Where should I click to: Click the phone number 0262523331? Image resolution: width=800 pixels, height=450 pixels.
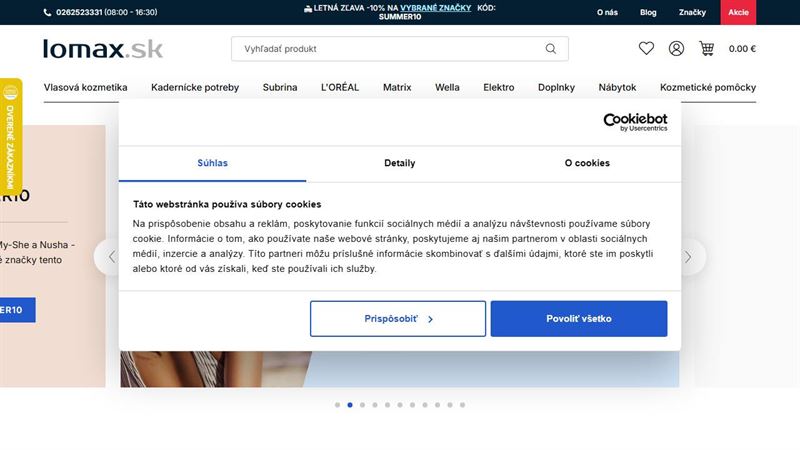pos(79,12)
